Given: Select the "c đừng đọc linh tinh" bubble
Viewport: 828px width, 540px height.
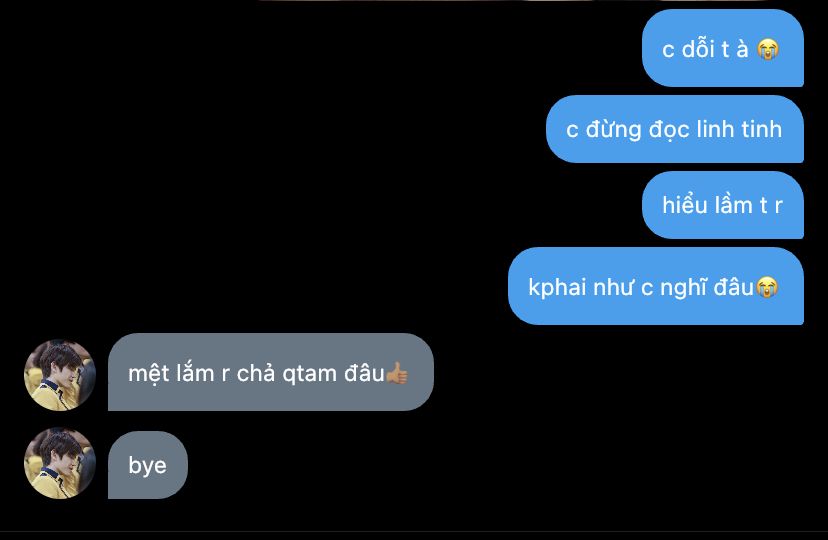Looking at the screenshot, I should (x=675, y=129).
